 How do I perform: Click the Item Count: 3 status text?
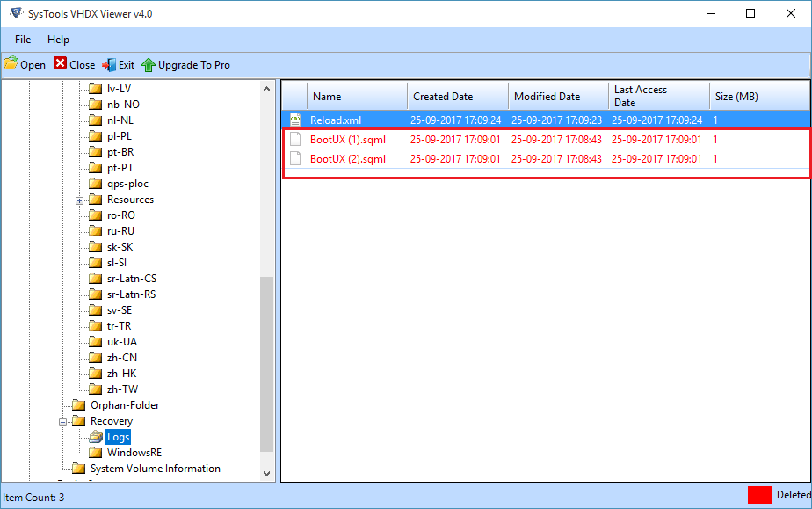pos(33,498)
